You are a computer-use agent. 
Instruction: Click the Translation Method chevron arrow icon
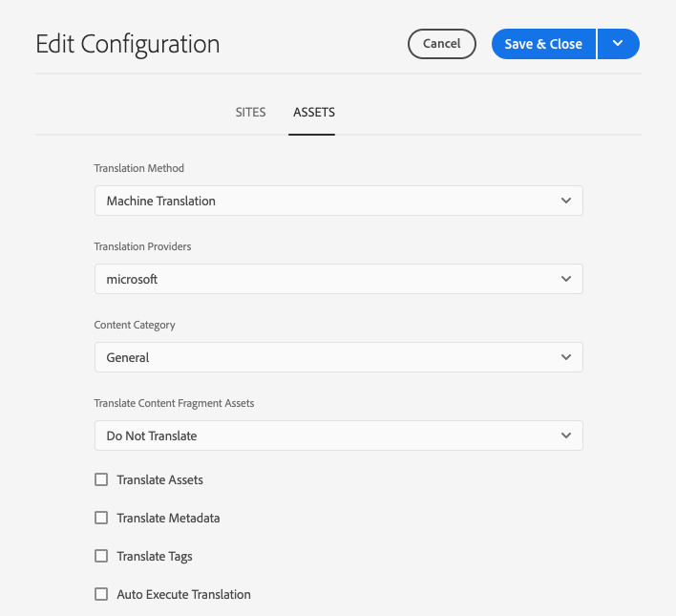click(566, 202)
